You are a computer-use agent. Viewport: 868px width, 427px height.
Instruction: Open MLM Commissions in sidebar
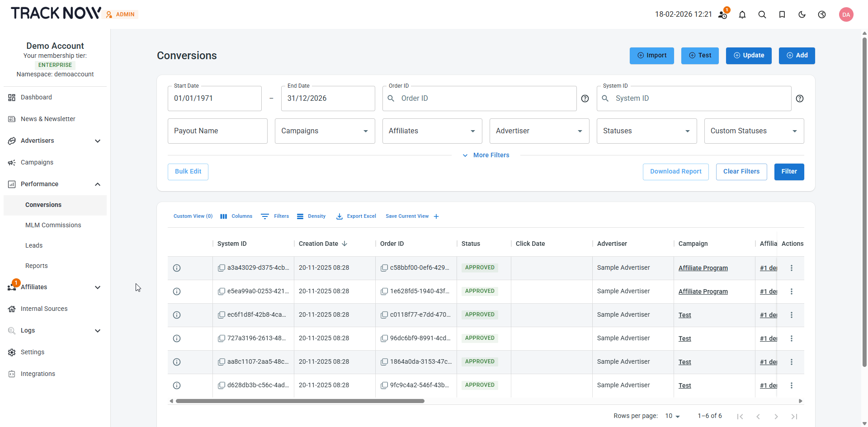coord(53,225)
